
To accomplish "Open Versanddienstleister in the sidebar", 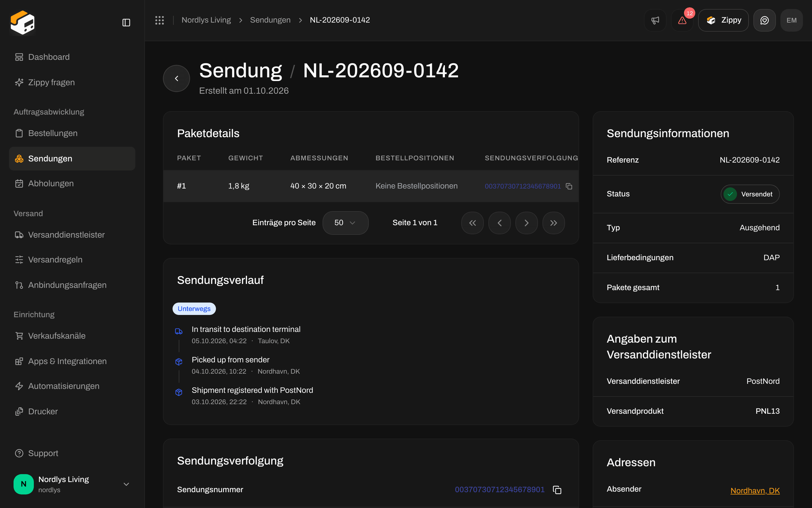I will (72, 235).
